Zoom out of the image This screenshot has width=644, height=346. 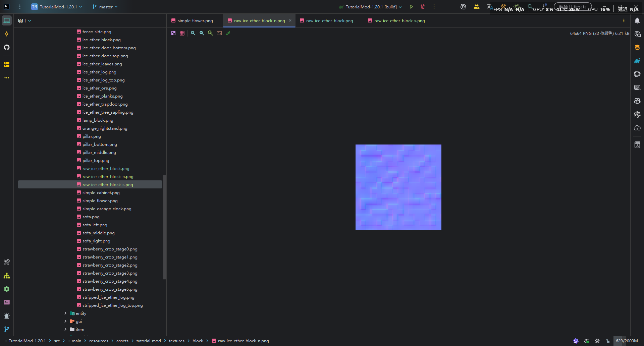(202, 33)
